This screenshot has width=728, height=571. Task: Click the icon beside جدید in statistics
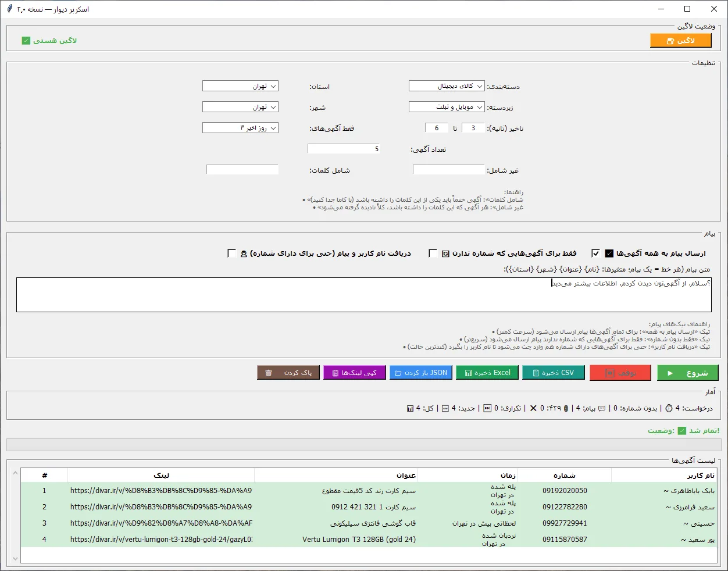445,408
